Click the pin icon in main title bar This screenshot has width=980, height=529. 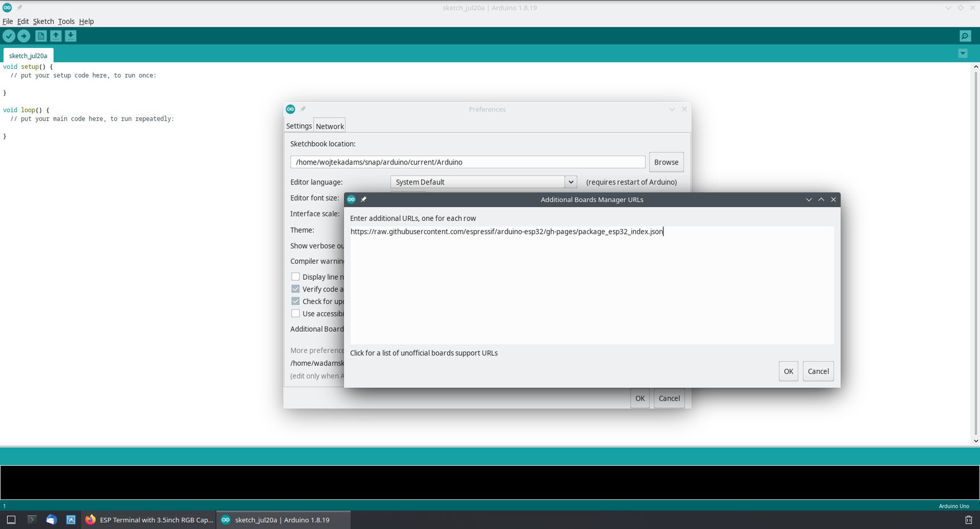pos(19,7)
